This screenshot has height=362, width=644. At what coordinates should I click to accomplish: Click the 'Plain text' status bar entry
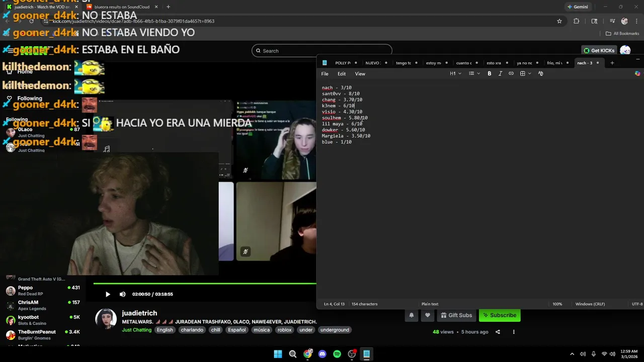click(x=430, y=304)
